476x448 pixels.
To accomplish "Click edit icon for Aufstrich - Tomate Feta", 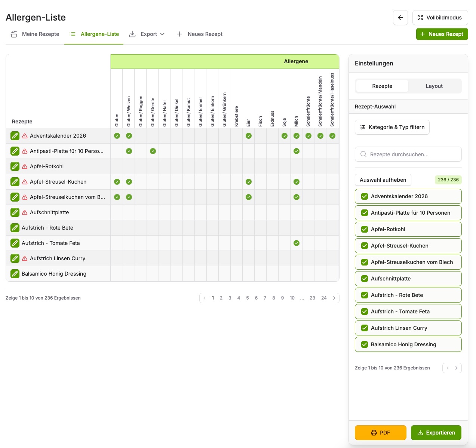I will 15,243.
